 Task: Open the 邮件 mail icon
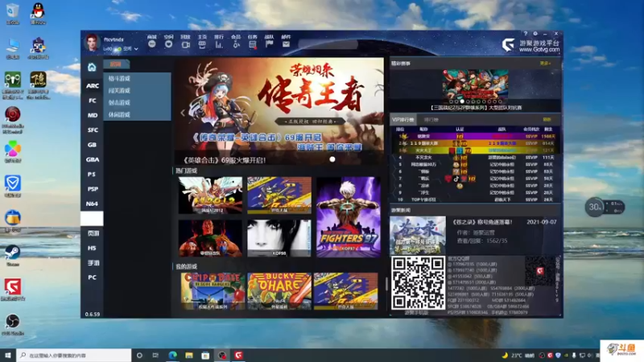(x=286, y=44)
